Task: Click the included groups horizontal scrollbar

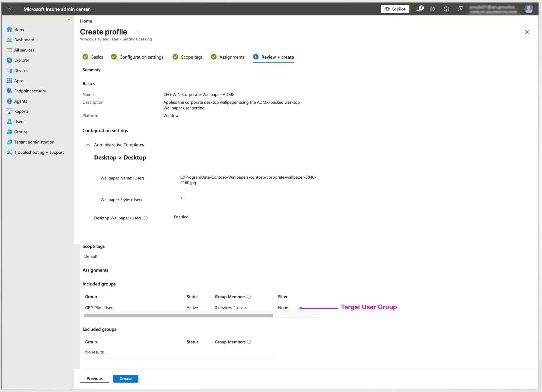Action: 178,316
